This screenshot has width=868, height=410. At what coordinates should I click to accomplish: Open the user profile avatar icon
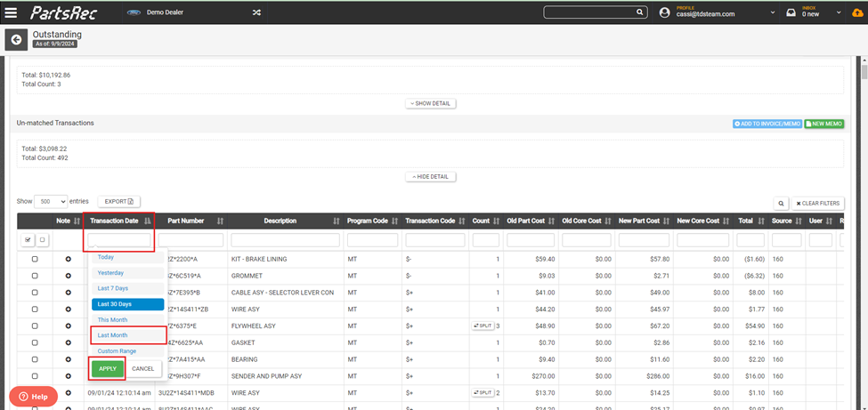tap(665, 12)
